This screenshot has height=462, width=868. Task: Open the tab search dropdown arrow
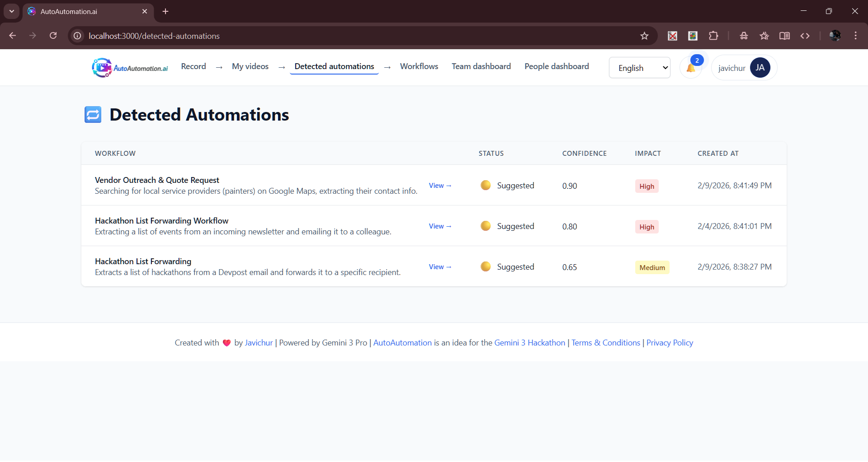click(11, 11)
